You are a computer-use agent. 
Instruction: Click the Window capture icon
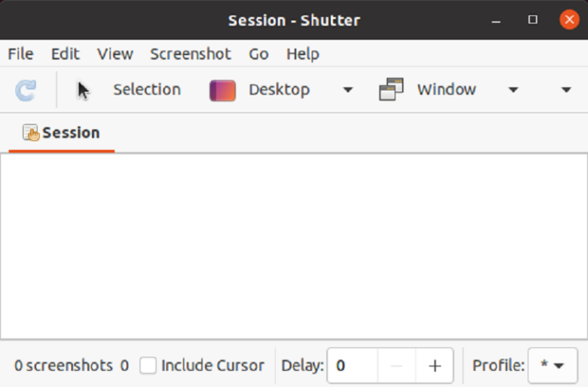390,90
